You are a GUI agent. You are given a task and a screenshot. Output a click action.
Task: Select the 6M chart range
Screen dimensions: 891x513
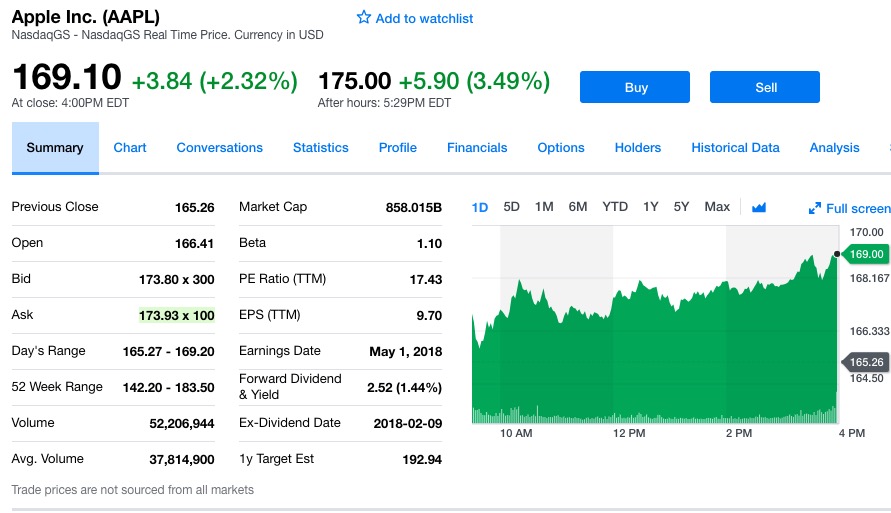pos(578,207)
